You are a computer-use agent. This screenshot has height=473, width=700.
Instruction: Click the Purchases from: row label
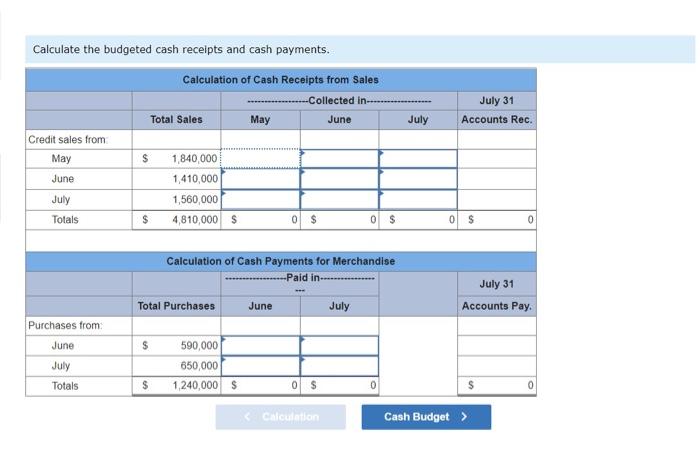[x=65, y=325]
